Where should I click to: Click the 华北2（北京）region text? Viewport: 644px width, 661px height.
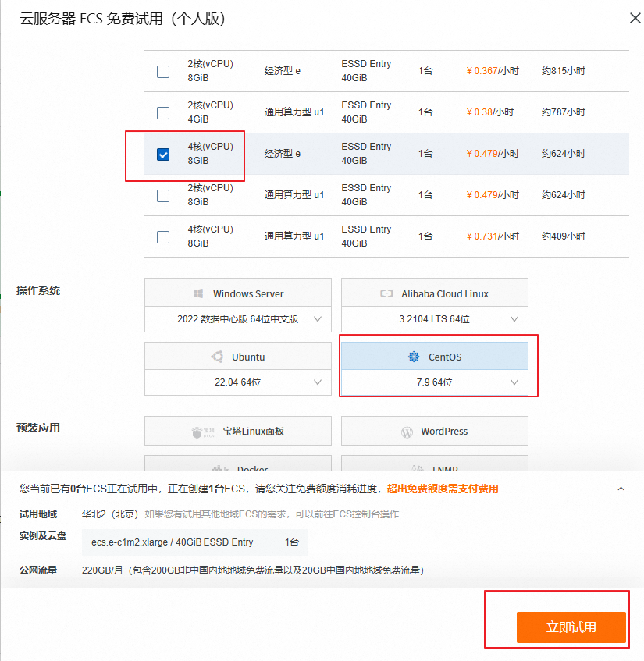tap(111, 514)
